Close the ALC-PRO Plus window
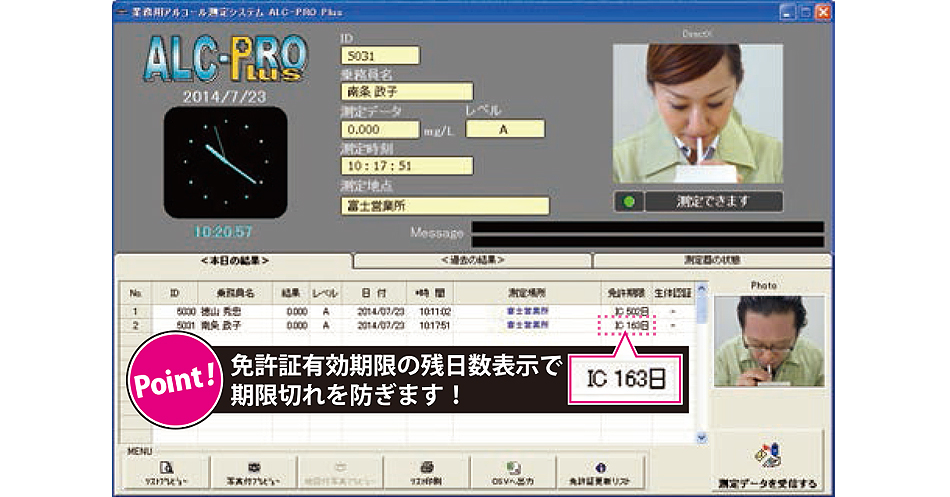The width and height of the screenshot is (950, 497). click(x=823, y=12)
